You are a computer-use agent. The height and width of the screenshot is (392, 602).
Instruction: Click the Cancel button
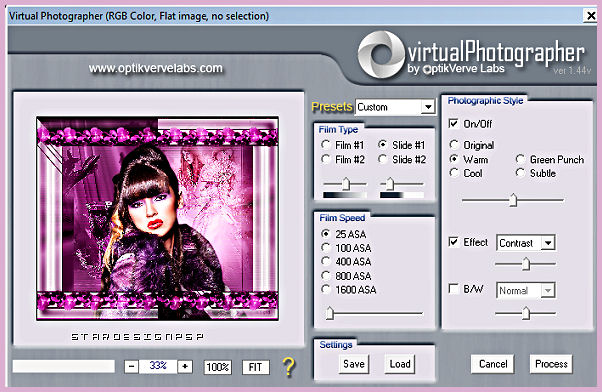point(493,364)
